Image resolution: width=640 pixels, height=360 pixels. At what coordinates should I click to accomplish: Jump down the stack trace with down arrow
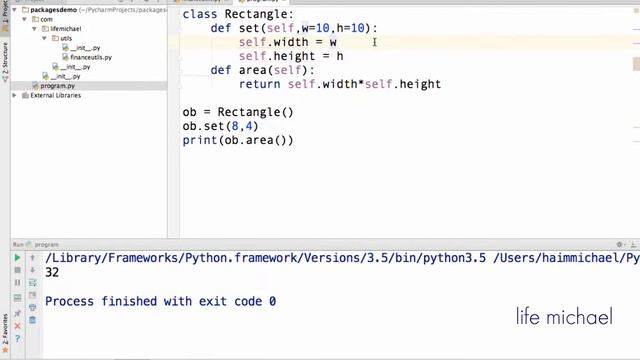click(x=33, y=270)
